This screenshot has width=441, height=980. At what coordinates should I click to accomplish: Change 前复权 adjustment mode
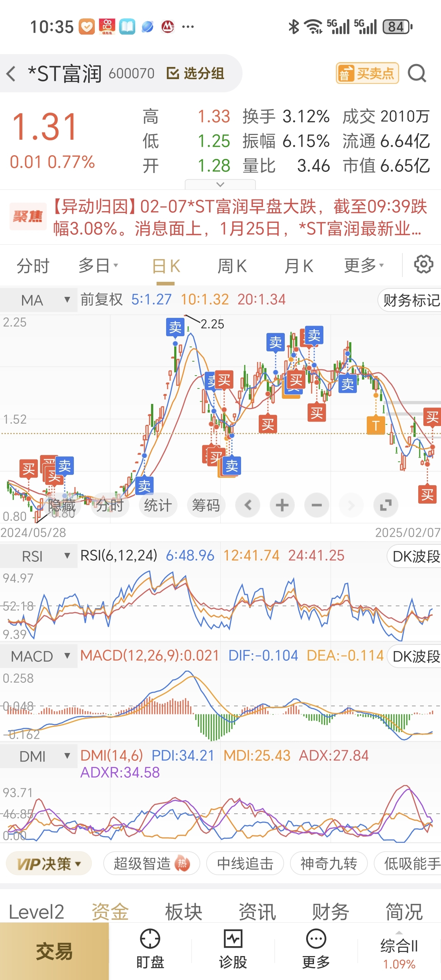[x=101, y=300]
